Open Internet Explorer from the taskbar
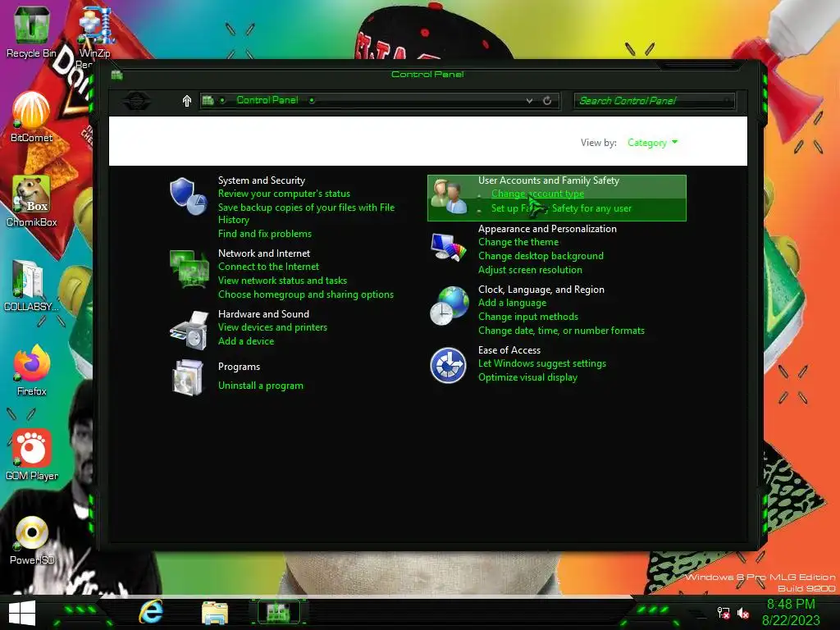The image size is (840, 630). [151, 612]
